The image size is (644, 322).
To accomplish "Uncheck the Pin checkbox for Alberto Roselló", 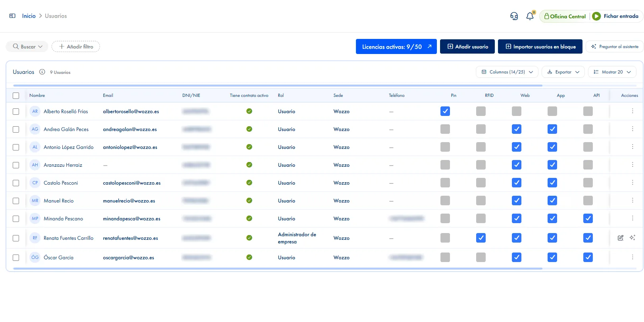I will point(445,111).
